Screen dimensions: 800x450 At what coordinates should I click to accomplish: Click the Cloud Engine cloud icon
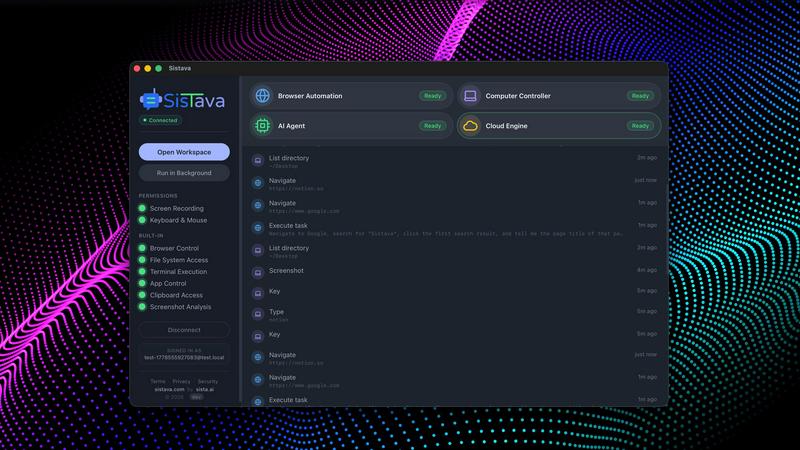(x=470, y=126)
